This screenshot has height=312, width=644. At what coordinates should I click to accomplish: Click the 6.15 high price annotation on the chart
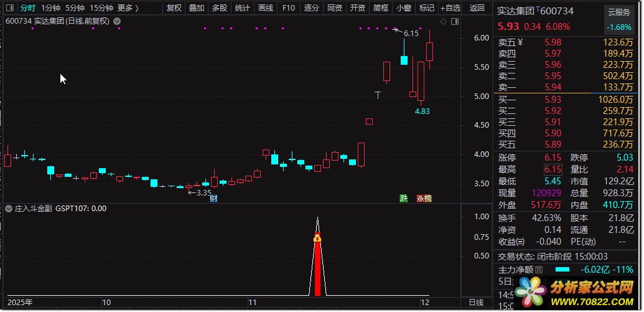coord(411,34)
